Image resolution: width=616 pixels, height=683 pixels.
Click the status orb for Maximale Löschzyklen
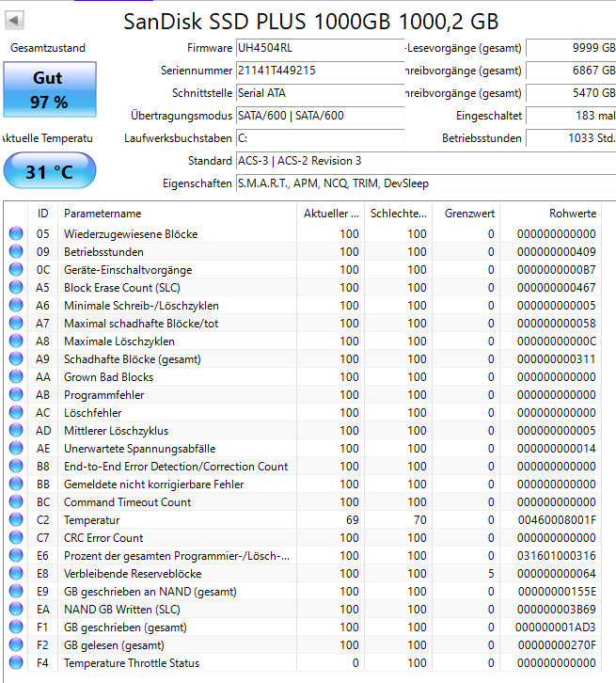(16, 341)
